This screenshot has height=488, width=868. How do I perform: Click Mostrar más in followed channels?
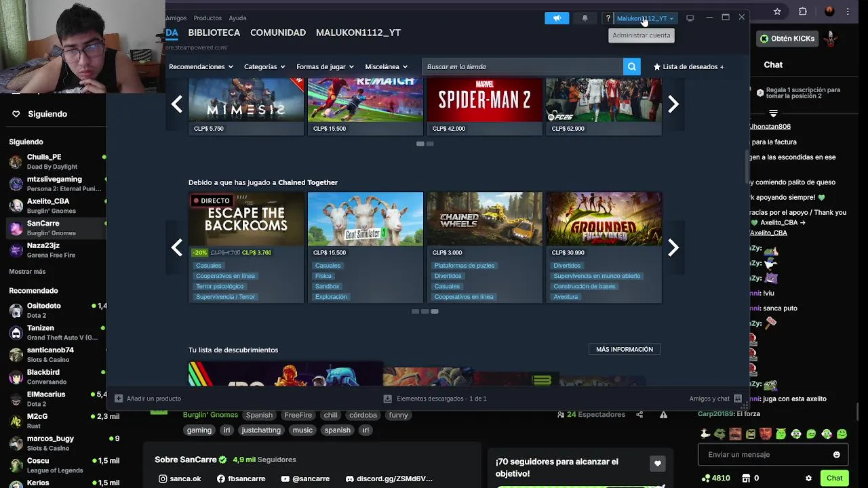click(x=27, y=272)
